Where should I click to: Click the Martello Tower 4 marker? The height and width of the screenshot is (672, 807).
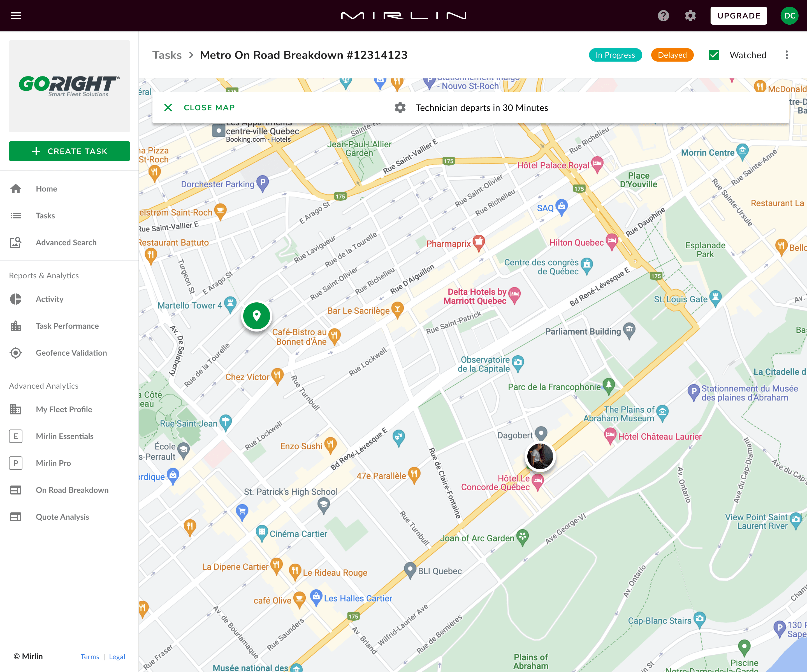pos(230,305)
